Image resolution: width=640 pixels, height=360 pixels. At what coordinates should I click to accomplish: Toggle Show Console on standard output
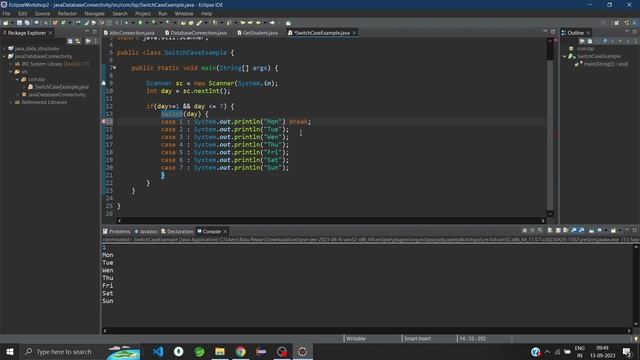(x=574, y=231)
